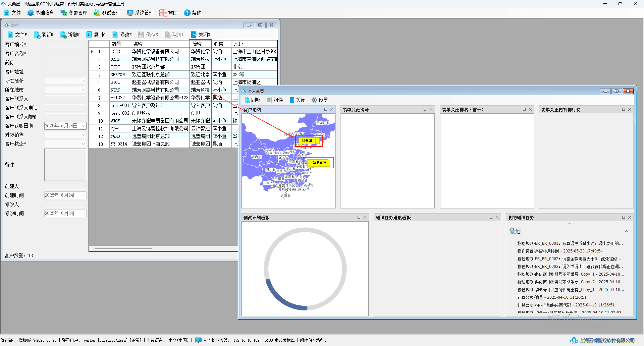
Task: Maximize the 客户地图 panel
Action: click(x=326, y=109)
